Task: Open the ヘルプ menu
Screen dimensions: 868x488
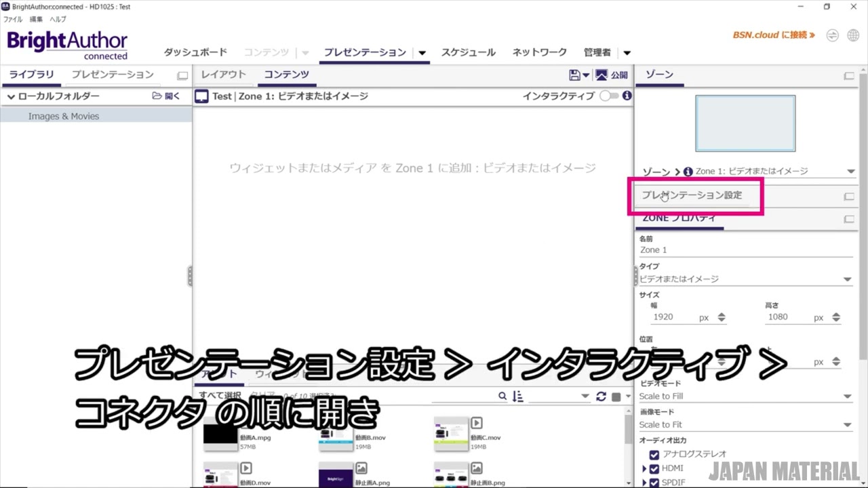Action: (58, 20)
